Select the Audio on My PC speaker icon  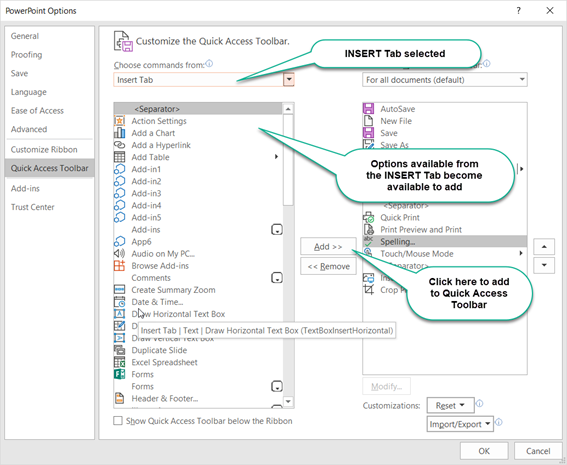point(119,253)
